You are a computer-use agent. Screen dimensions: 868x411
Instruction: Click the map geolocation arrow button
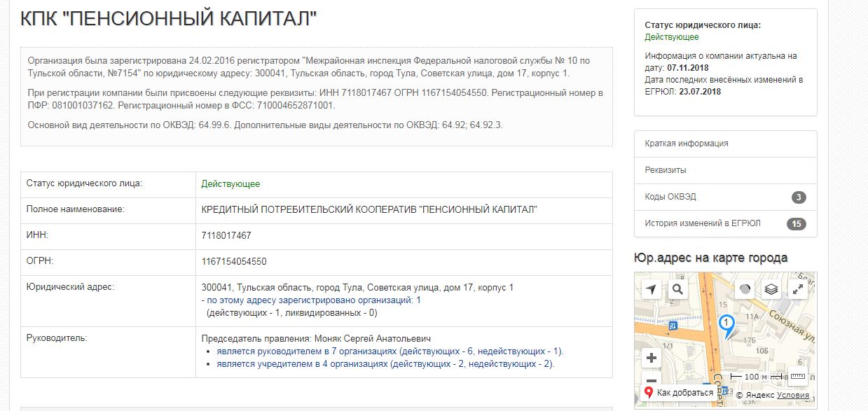652,289
